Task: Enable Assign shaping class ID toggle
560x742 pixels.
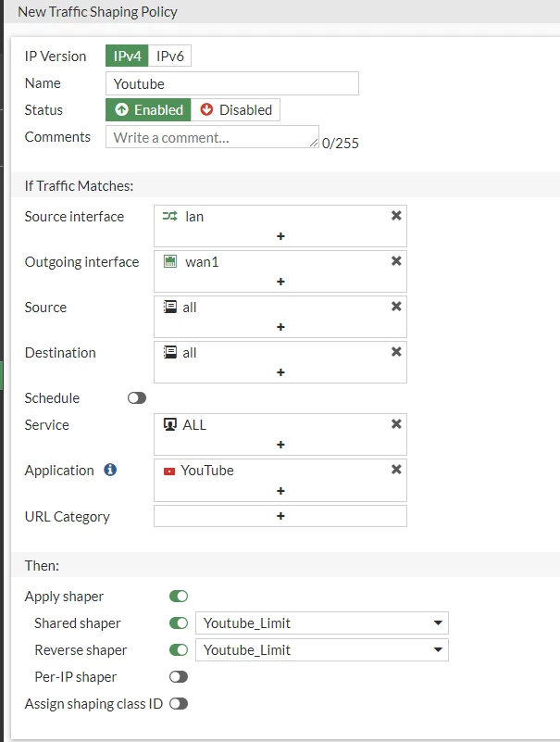Action: (x=179, y=704)
